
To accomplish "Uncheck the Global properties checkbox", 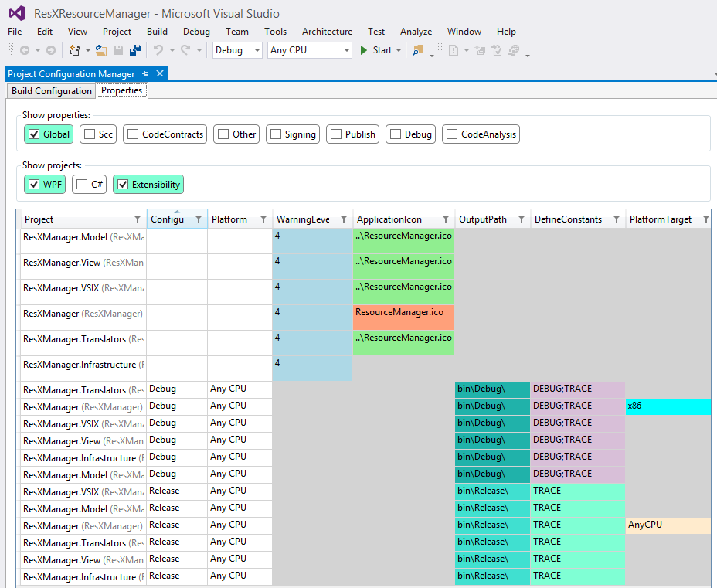I will [x=34, y=134].
